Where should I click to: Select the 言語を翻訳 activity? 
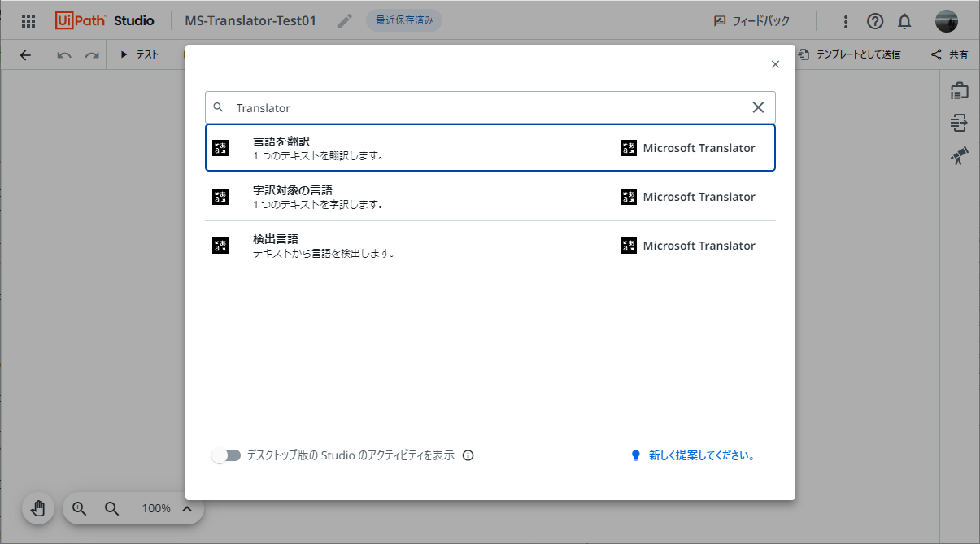point(490,148)
